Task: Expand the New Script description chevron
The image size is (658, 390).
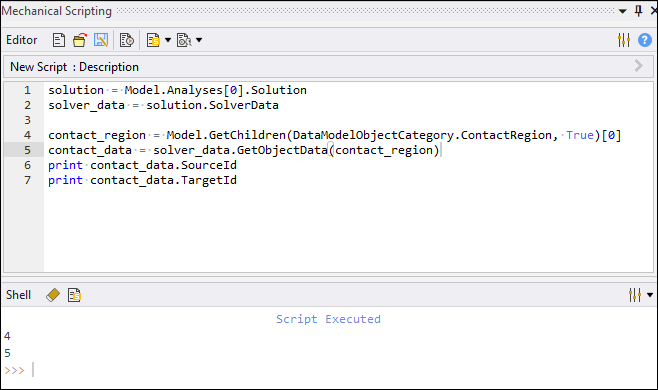Action: (x=639, y=66)
